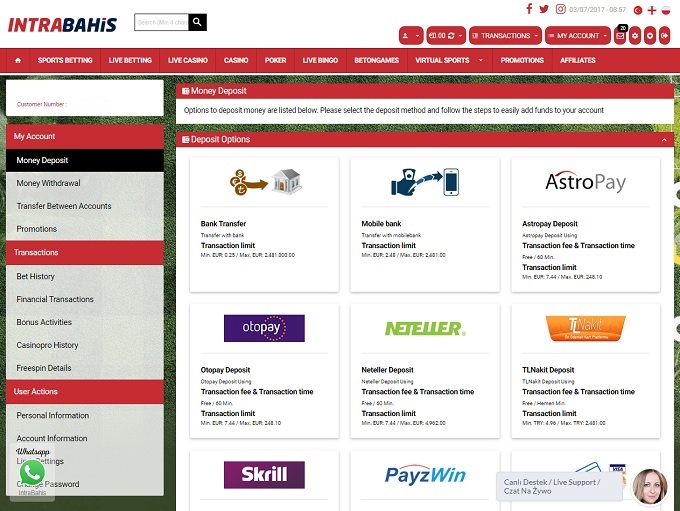Open Bet History in the sidebar
Viewport: 680px width, 511px height.
click(36, 276)
